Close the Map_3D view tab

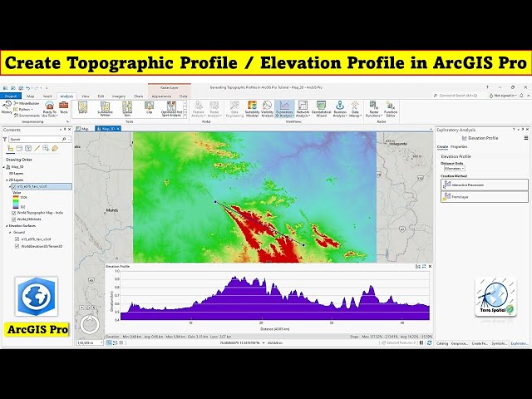[x=119, y=129]
